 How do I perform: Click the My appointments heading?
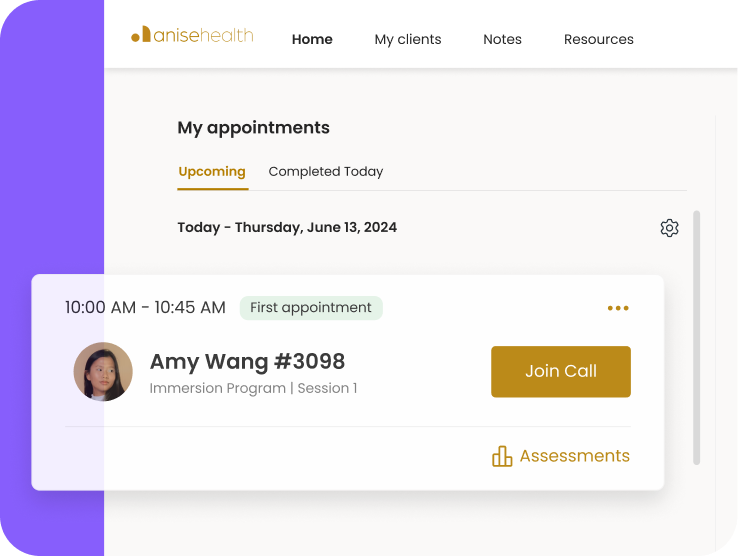point(253,128)
